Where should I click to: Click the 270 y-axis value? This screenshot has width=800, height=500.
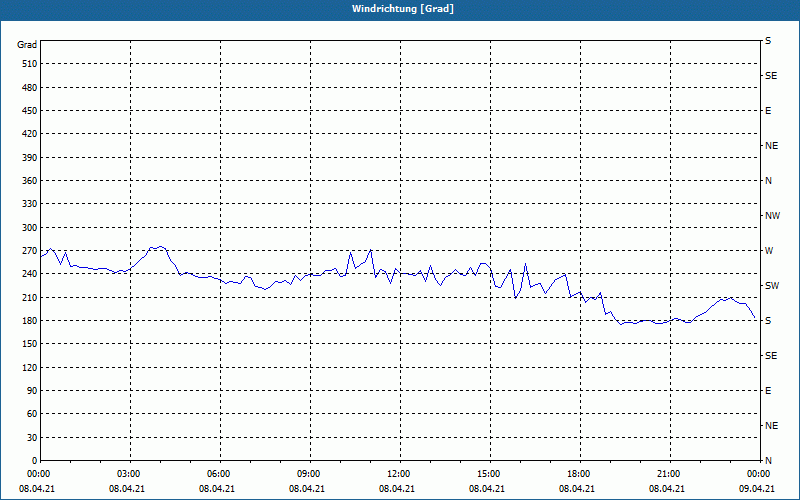point(30,251)
